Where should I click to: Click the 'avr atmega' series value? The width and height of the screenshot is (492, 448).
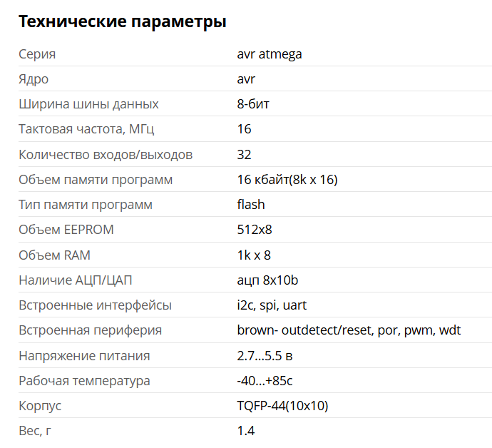(x=270, y=54)
